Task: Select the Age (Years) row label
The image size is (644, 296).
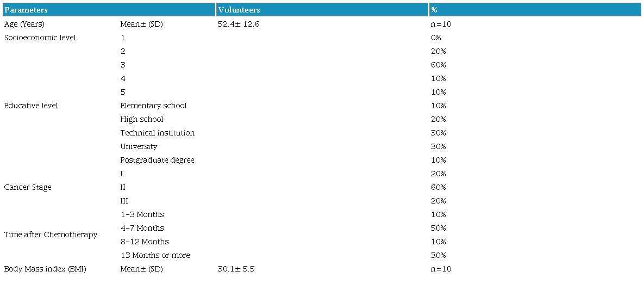Action: (x=24, y=24)
